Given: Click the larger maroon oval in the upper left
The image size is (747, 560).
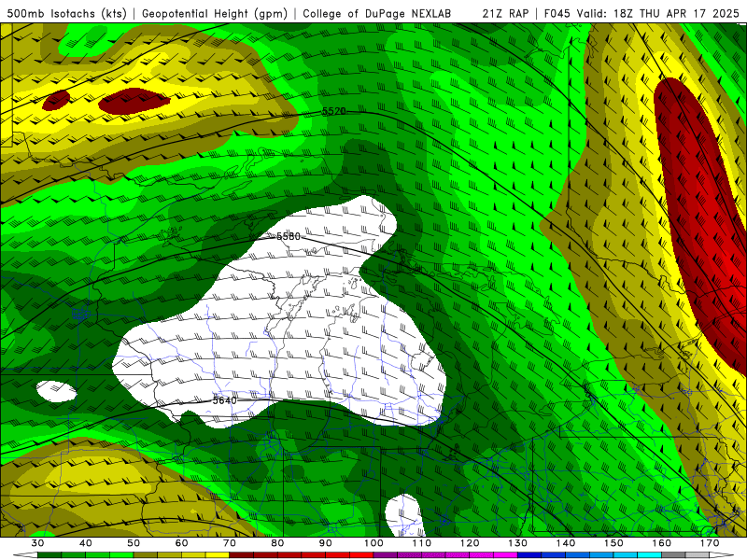Looking at the screenshot, I should coord(134,101).
